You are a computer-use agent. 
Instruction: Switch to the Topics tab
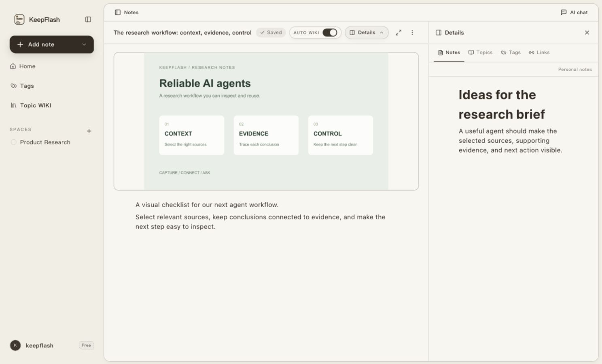tap(480, 53)
